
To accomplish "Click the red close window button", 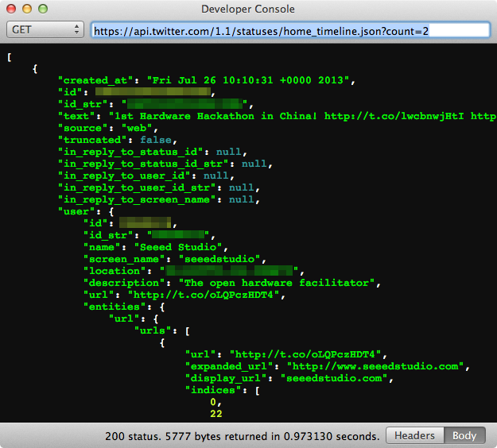I will point(11,9).
